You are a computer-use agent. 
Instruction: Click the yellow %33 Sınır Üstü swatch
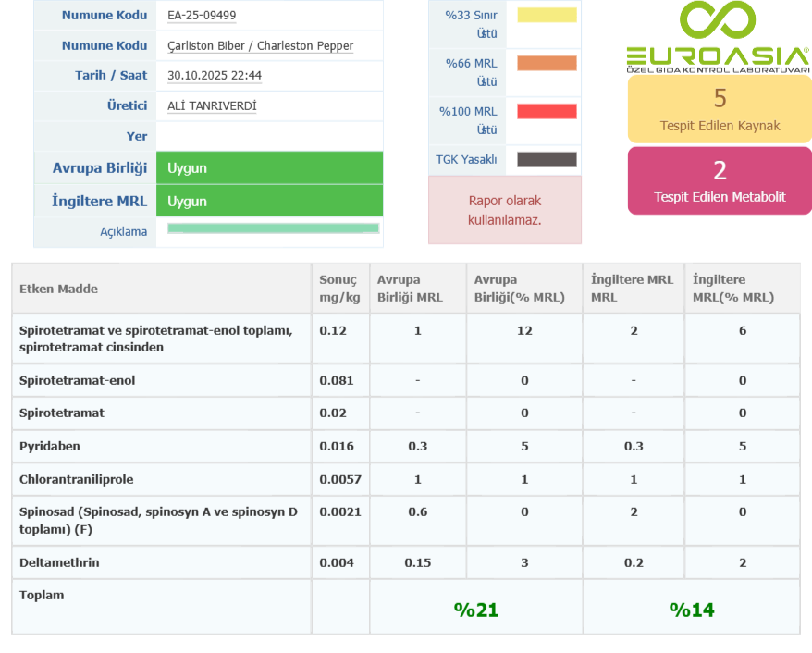click(x=547, y=16)
